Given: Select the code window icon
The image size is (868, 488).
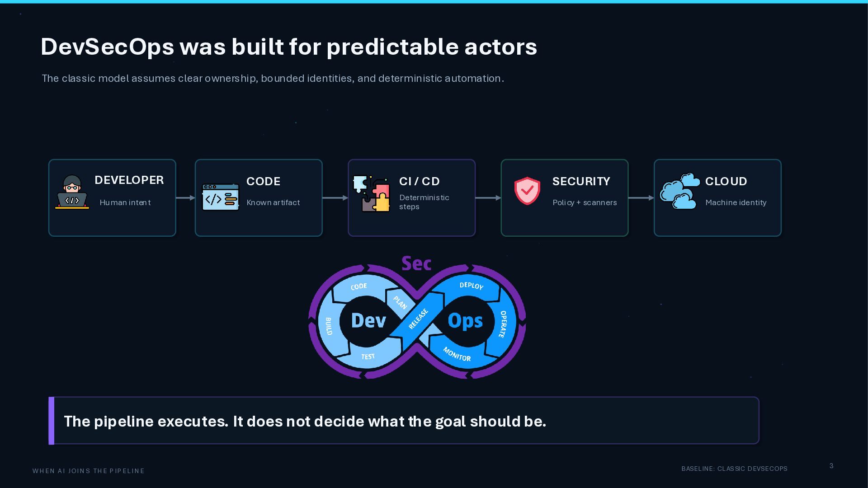Looking at the screenshot, I should tap(220, 197).
